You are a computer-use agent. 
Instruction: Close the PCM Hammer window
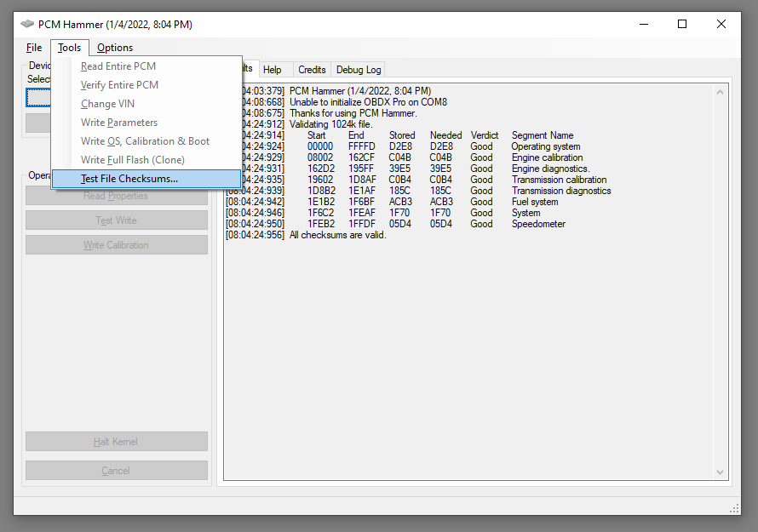pos(721,24)
